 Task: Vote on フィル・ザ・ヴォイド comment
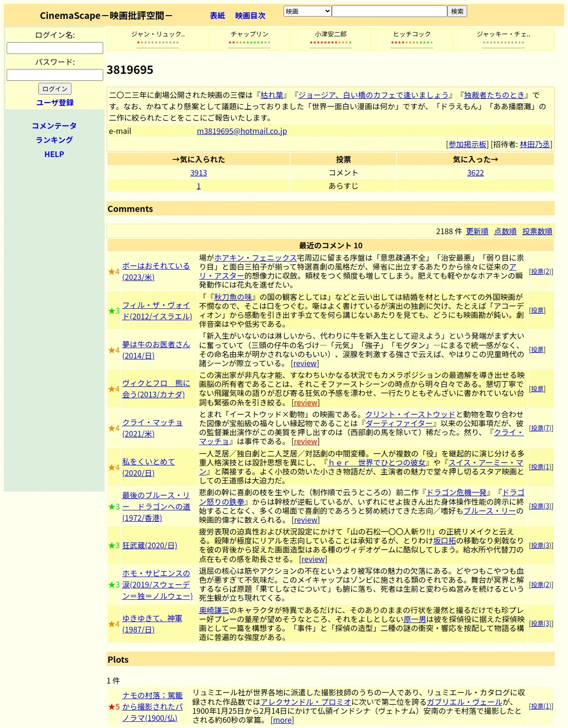(537, 311)
